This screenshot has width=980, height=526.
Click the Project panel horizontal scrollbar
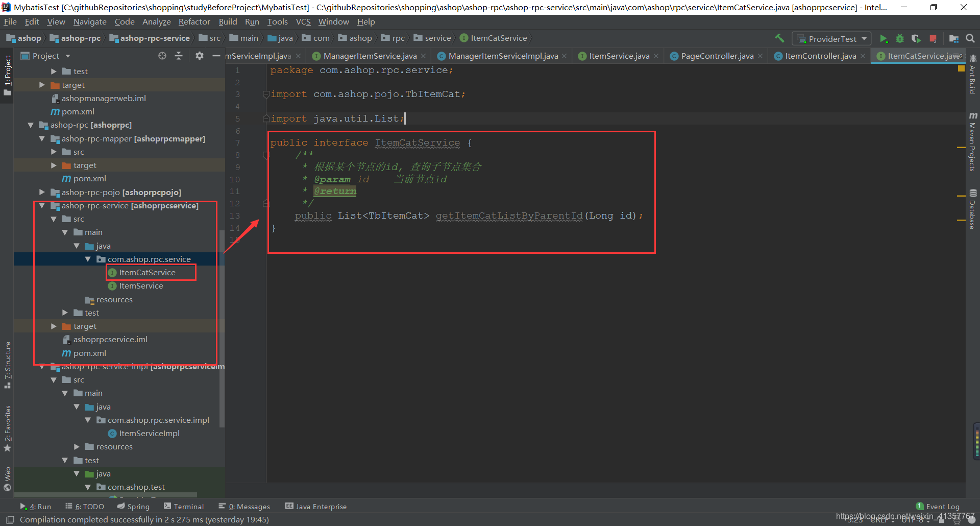pyautogui.click(x=105, y=495)
